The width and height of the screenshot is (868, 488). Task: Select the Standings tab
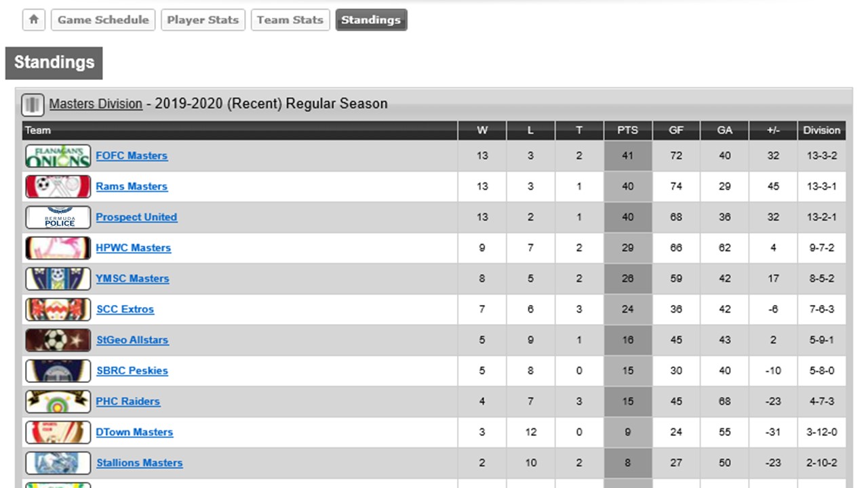click(371, 20)
